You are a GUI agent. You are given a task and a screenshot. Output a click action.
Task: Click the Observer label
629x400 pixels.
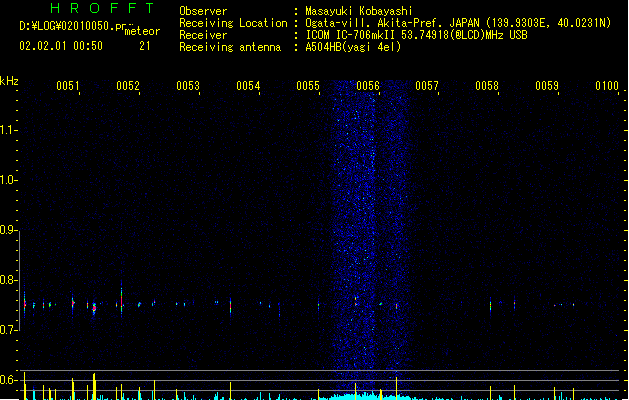coord(203,11)
